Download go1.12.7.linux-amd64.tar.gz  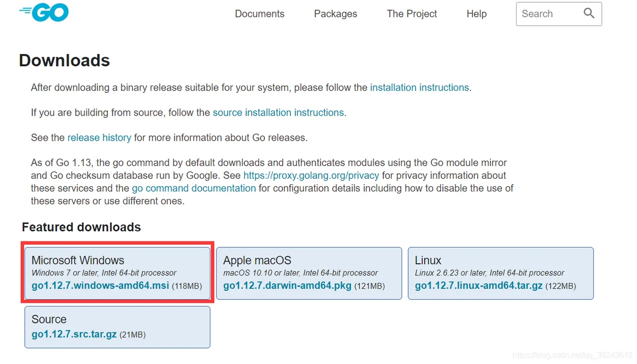479,285
